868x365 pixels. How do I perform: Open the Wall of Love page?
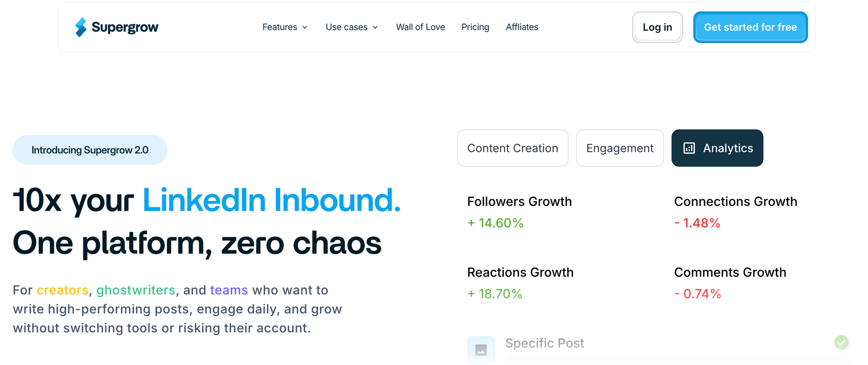pyautogui.click(x=421, y=27)
